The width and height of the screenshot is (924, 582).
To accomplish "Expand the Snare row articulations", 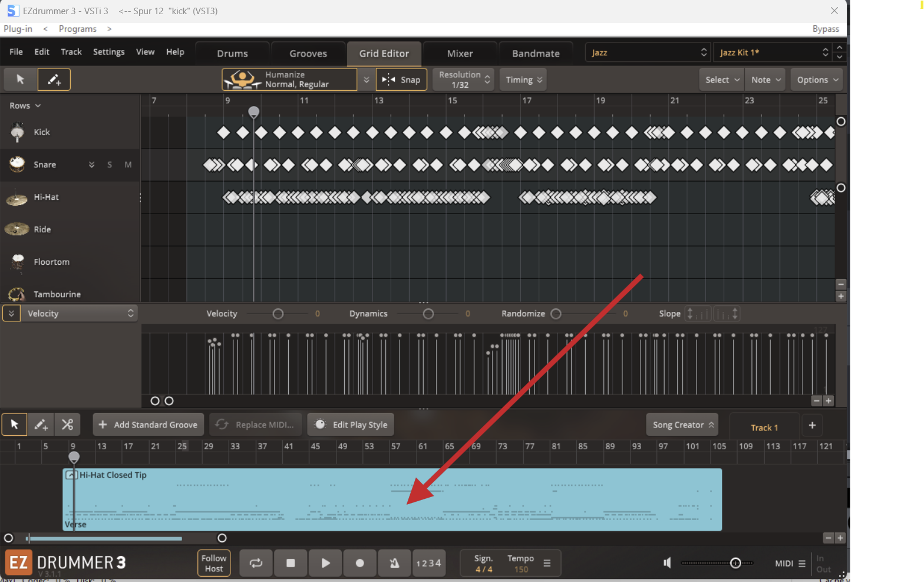I will coord(91,165).
